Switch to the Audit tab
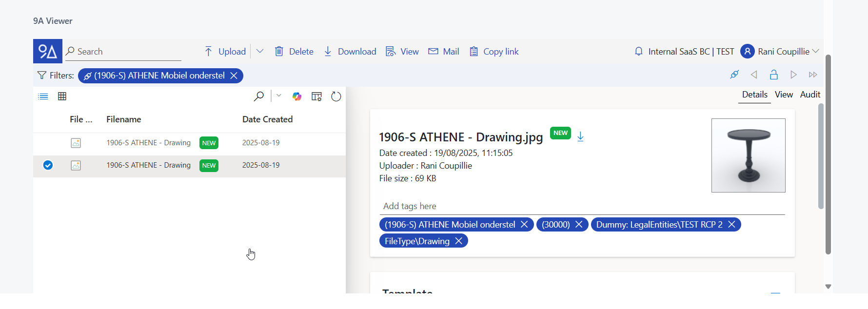The width and height of the screenshot is (868, 309). click(x=810, y=95)
